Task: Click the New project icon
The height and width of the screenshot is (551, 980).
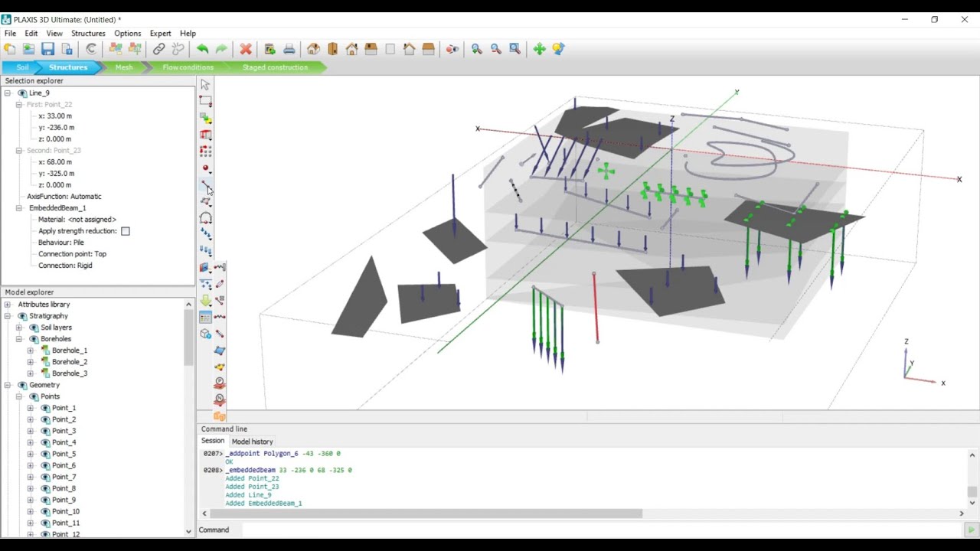Action: (9, 49)
